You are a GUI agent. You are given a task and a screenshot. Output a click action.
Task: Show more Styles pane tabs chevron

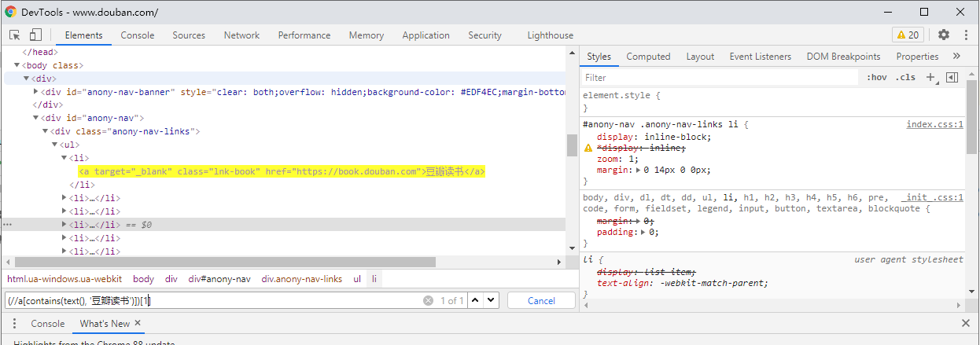point(956,56)
